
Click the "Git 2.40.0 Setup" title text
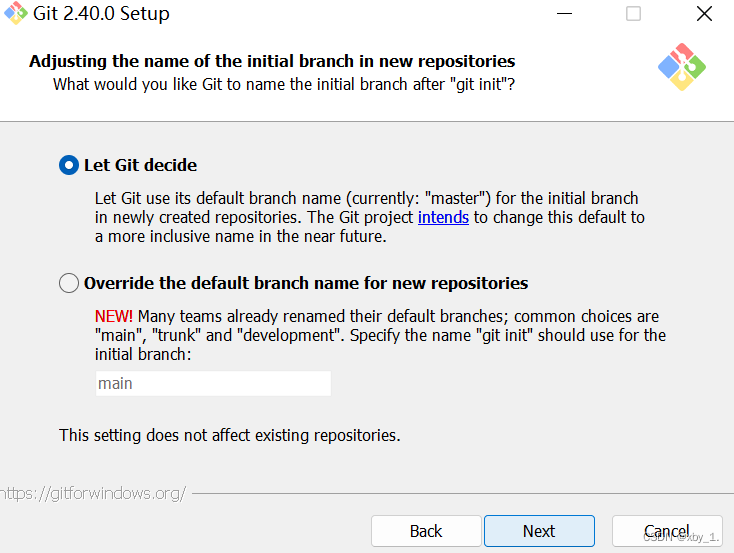[101, 14]
